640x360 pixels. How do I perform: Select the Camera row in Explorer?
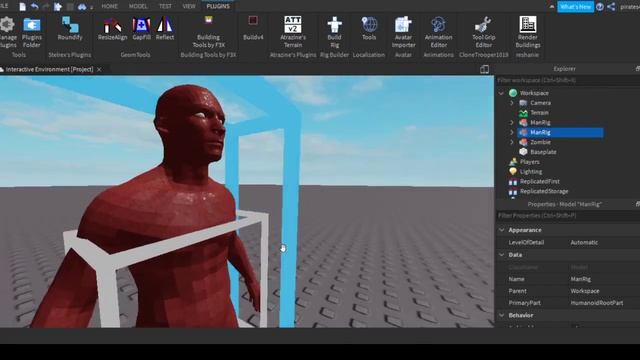pyautogui.click(x=540, y=103)
